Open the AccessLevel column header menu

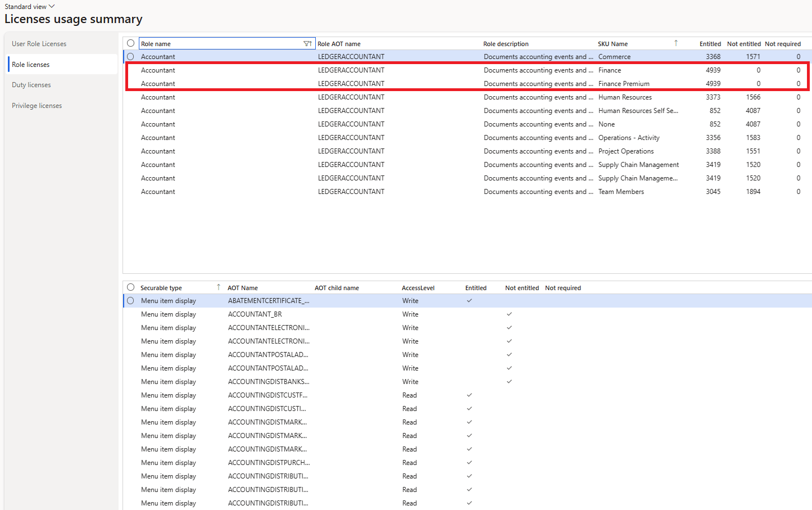[x=418, y=288]
